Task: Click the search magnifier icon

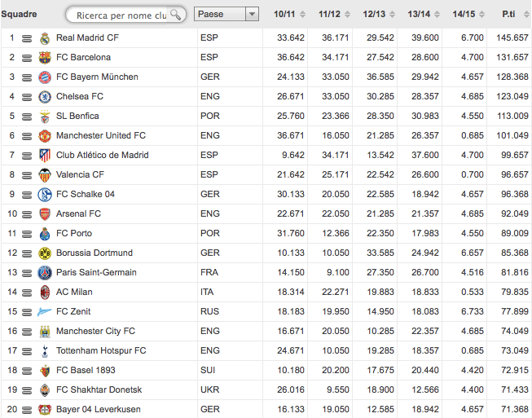Action: (x=175, y=15)
